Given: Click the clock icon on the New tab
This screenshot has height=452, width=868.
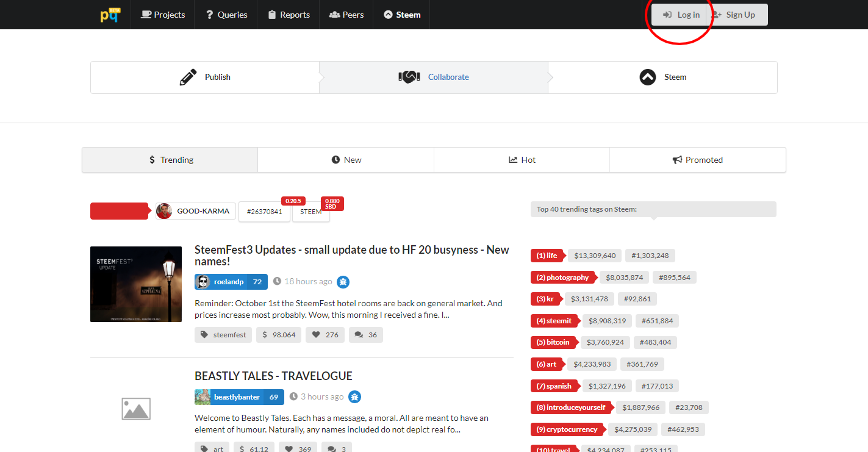Looking at the screenshot, I should tap(335, 159).
